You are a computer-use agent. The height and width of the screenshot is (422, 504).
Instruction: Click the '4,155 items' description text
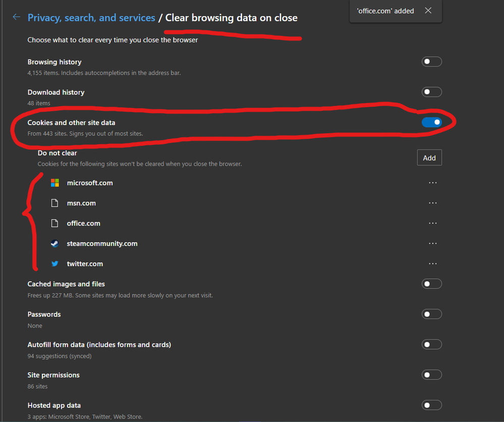(104, 73)
